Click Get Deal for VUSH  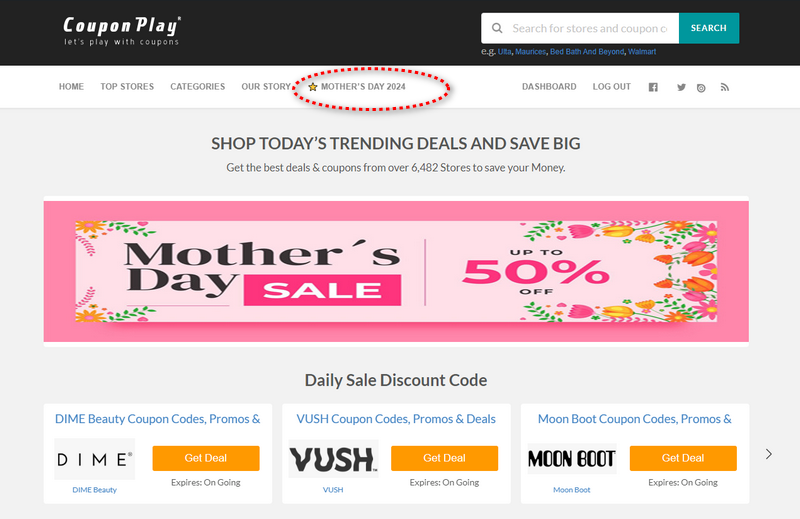point(444,458)
